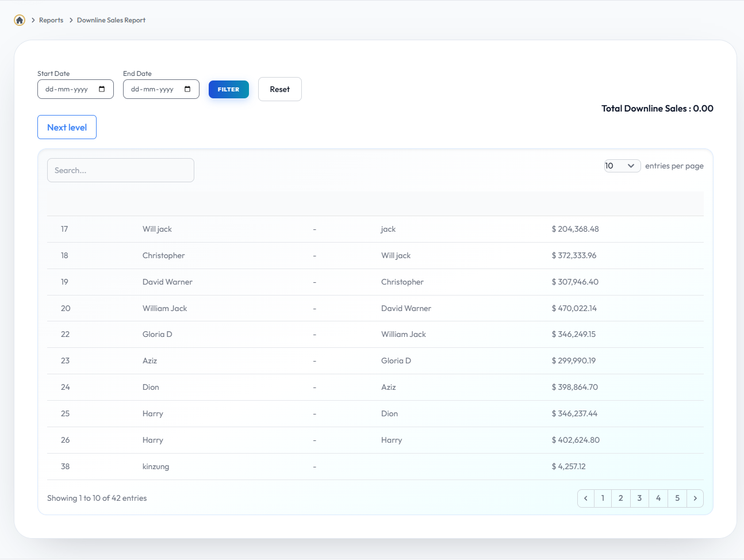Click William Jack name in row 20

(x=165, y=308)
